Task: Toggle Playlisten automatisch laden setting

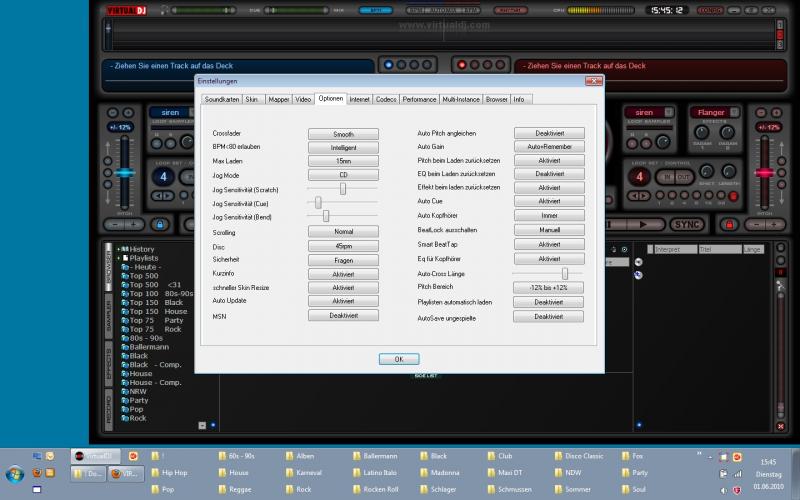Action: click(x=548, y=302)
